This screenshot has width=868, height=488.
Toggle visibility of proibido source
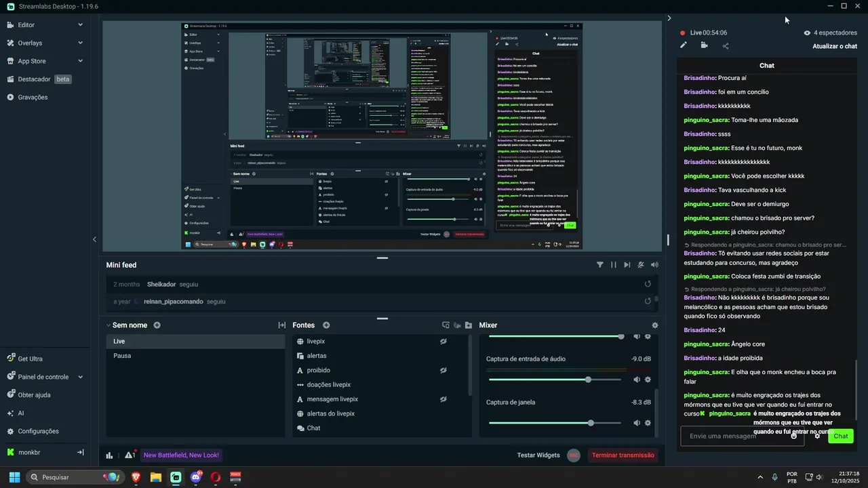coord(443,371)
